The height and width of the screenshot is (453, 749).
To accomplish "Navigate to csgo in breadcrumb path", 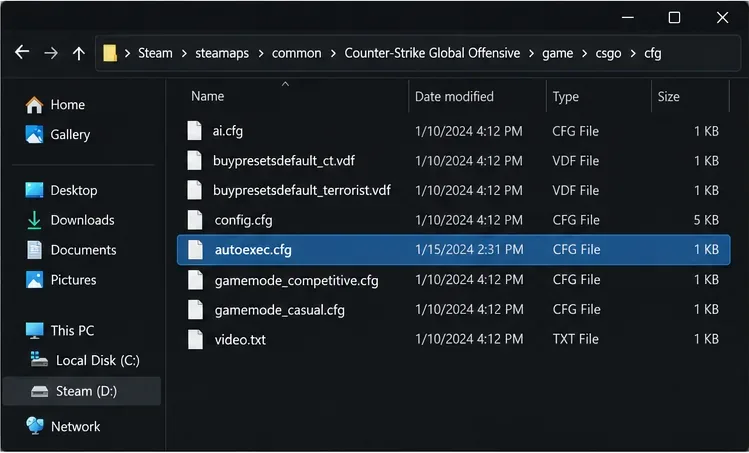I will point(608,54).
